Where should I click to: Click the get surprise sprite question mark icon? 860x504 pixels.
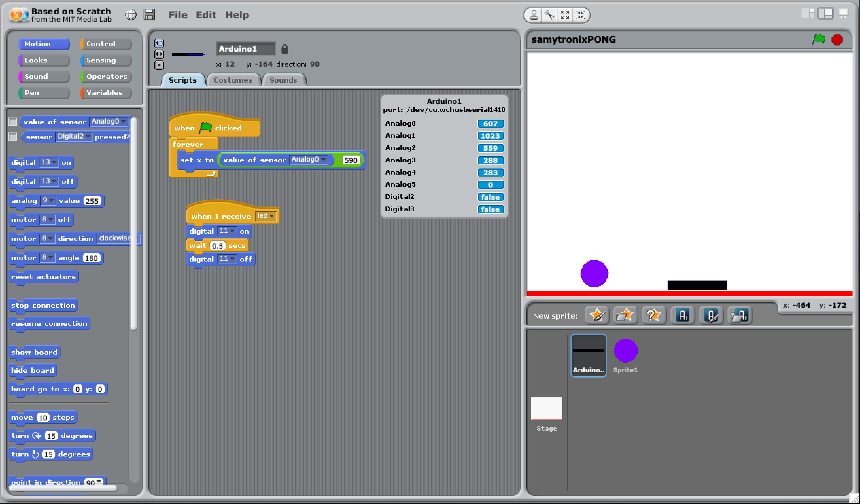[x=654, y=315]
